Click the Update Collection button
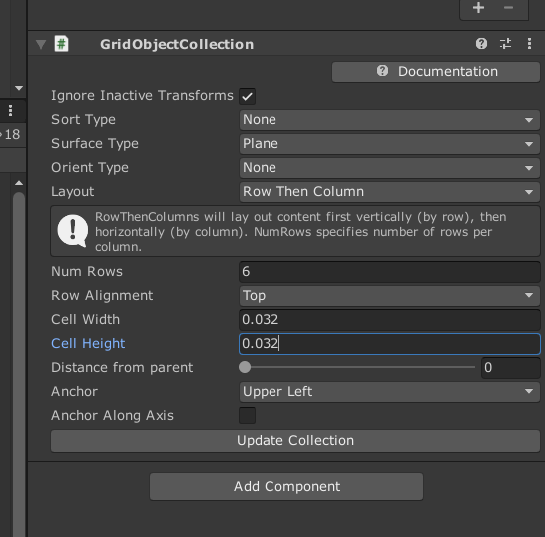This screenshot has height=537, width=545. 295,441
